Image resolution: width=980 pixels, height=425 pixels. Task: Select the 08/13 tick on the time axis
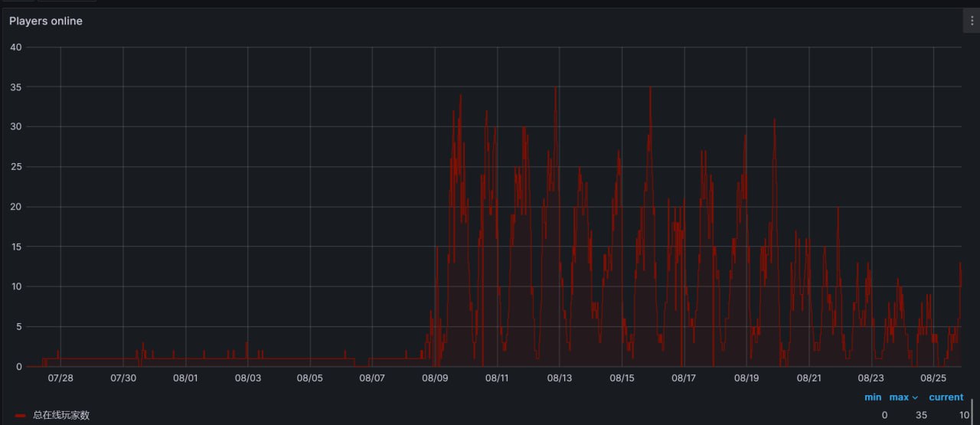point(560,378)
